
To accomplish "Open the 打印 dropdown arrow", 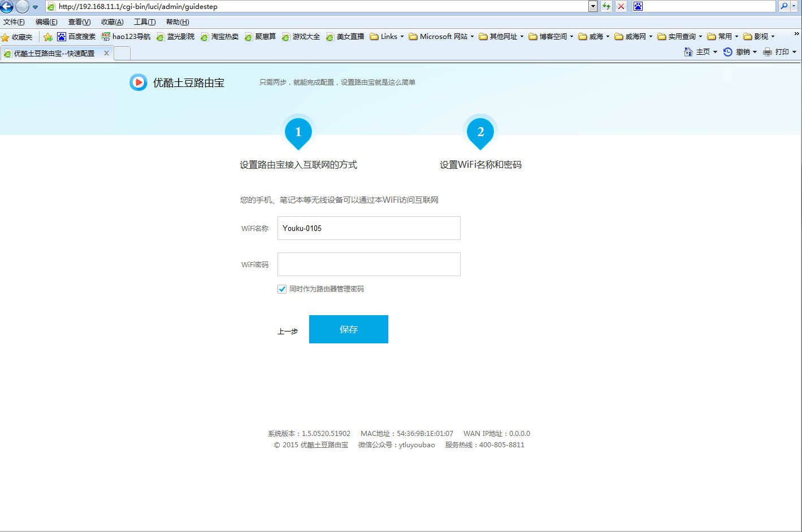I will [794, 52].
